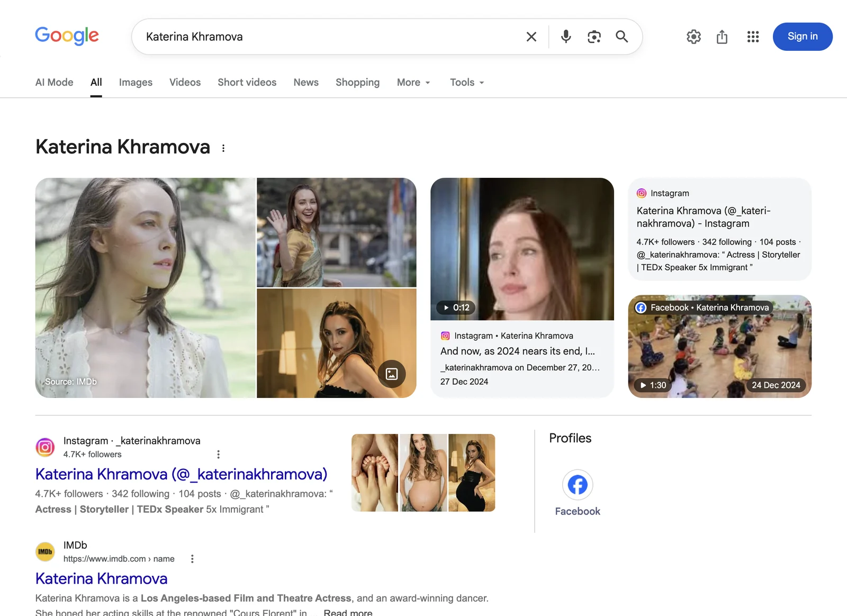Open large portrait sourced from IMDb
This screenshot has width=847, height=616.
pyautogui.click(x=145, y=287)
